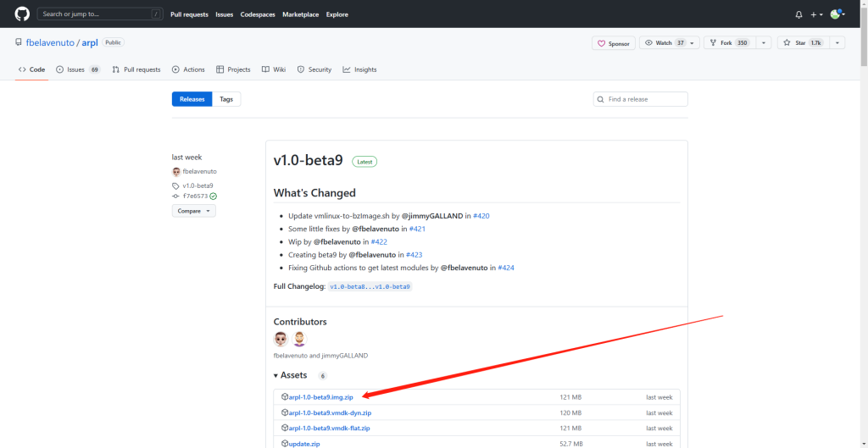Open the notifications bell

[798, 15]
